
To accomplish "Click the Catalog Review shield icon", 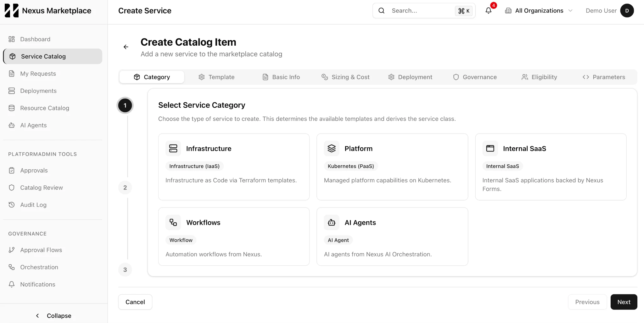I will (x=12, y=188).
